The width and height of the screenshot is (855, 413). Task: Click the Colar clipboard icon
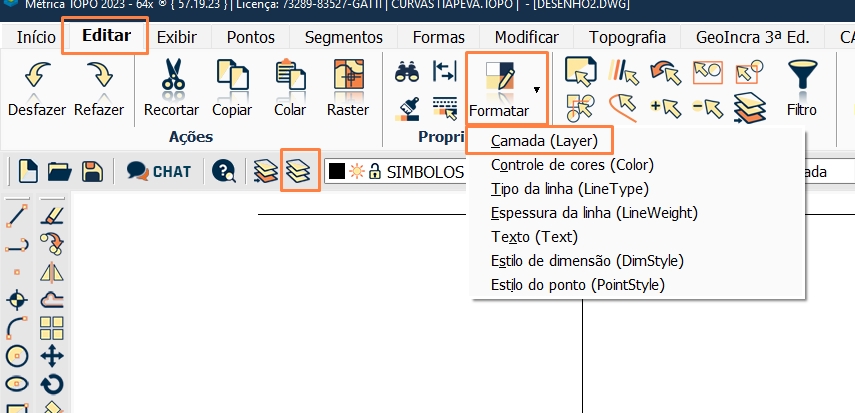tap(290, 75)
